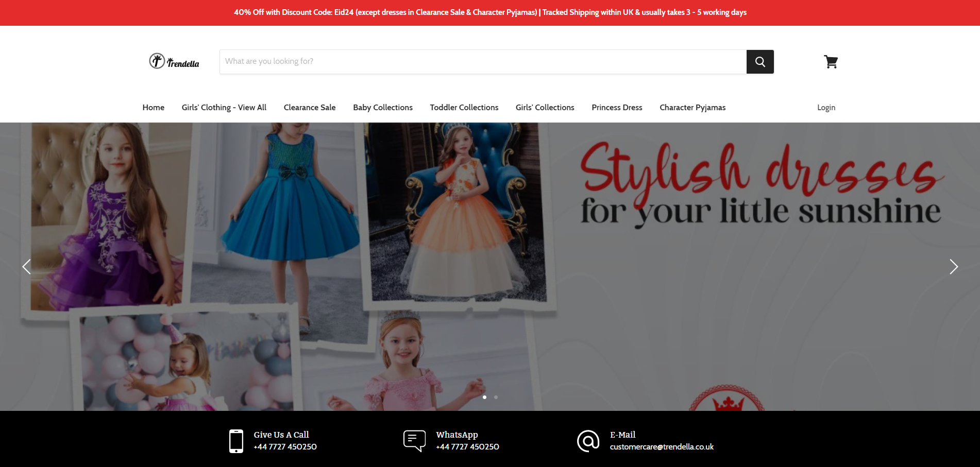
Task: Go to next slide arrow
Action: pos(954,266)
